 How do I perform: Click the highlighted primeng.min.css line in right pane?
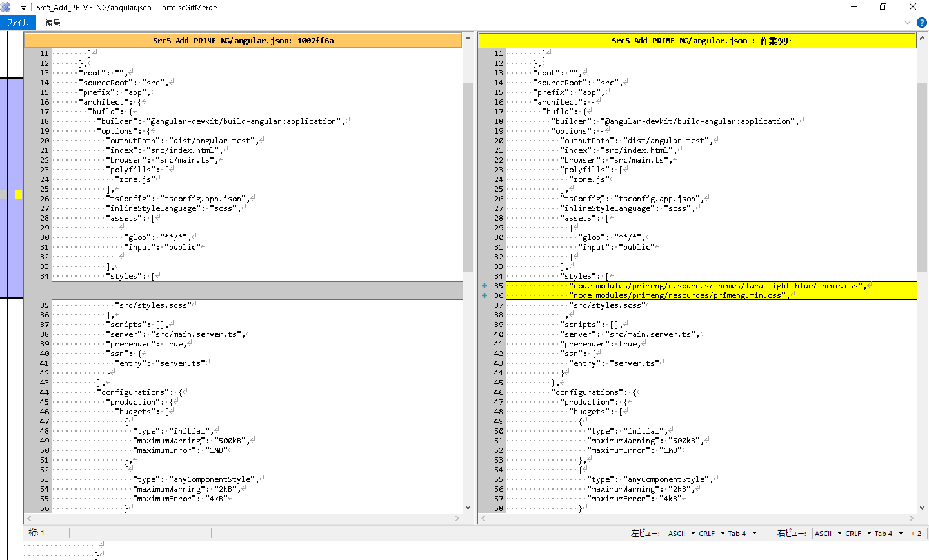677,295
